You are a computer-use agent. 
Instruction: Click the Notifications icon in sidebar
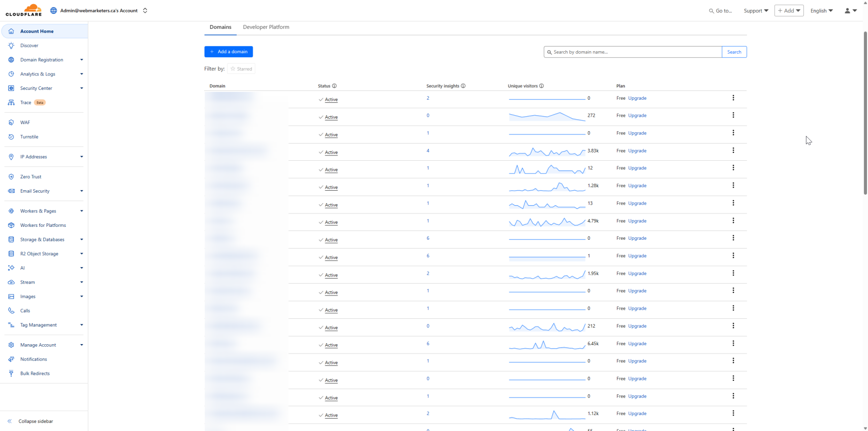tap(11, 359)
